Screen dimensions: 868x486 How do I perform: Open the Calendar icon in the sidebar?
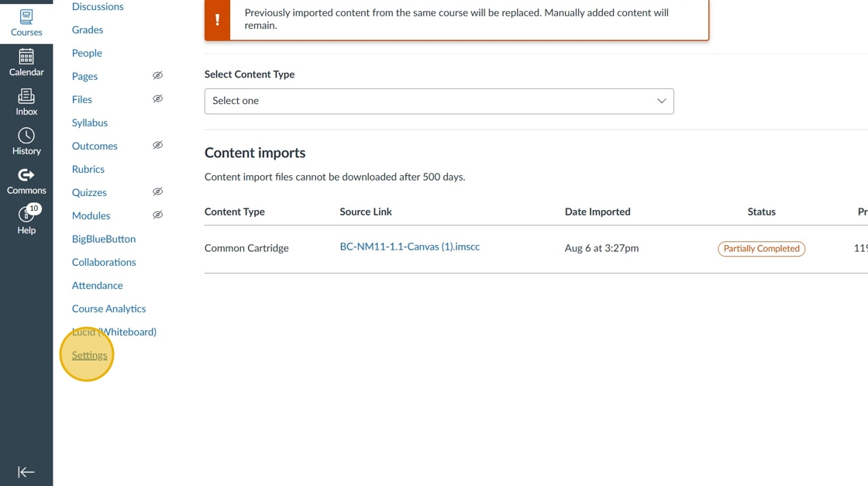coord(26,57)
